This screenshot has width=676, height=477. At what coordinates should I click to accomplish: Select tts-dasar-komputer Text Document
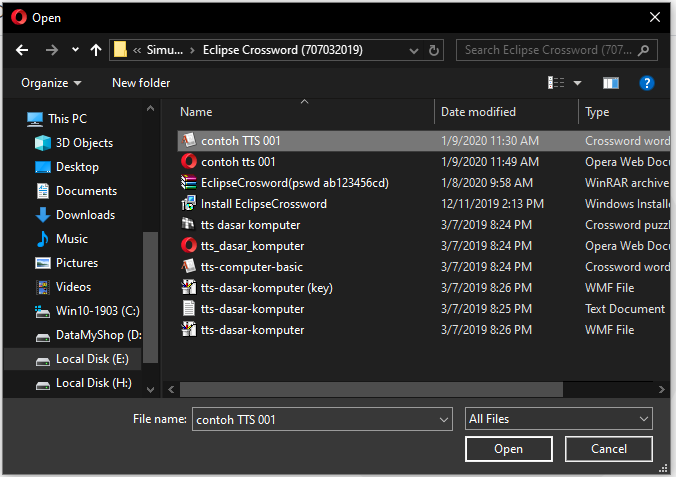click(423, 309)
